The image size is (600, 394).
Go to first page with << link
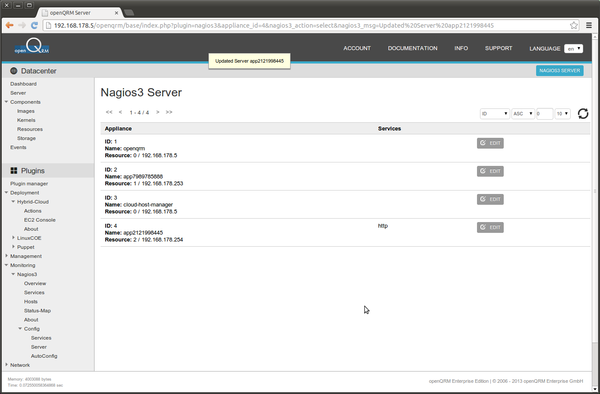pyautogui.click(x=109, y=112)
